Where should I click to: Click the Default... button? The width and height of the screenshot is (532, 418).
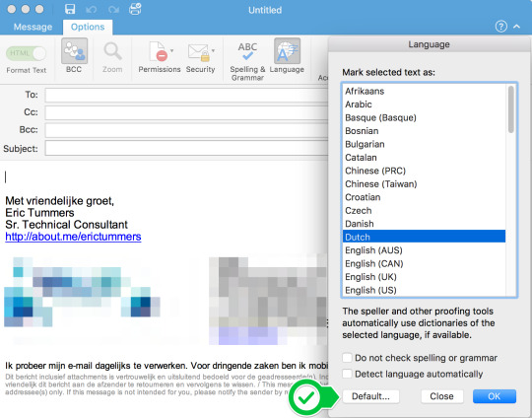370,396
